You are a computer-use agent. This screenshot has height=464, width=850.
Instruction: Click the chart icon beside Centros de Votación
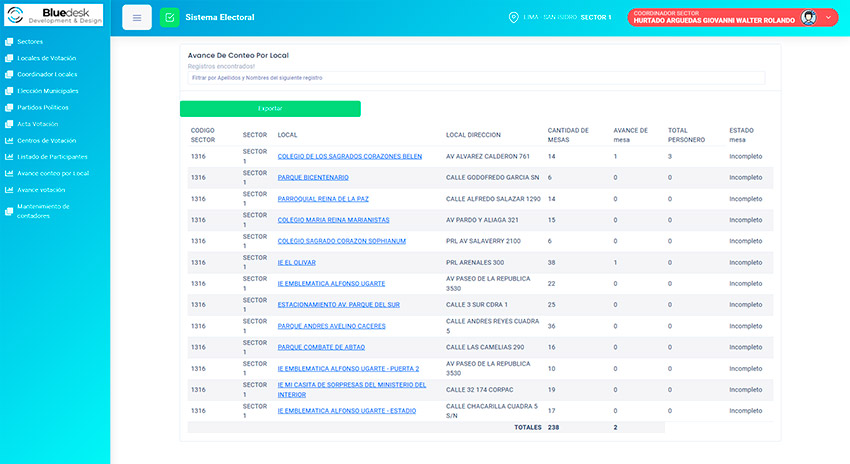point(9,141)
